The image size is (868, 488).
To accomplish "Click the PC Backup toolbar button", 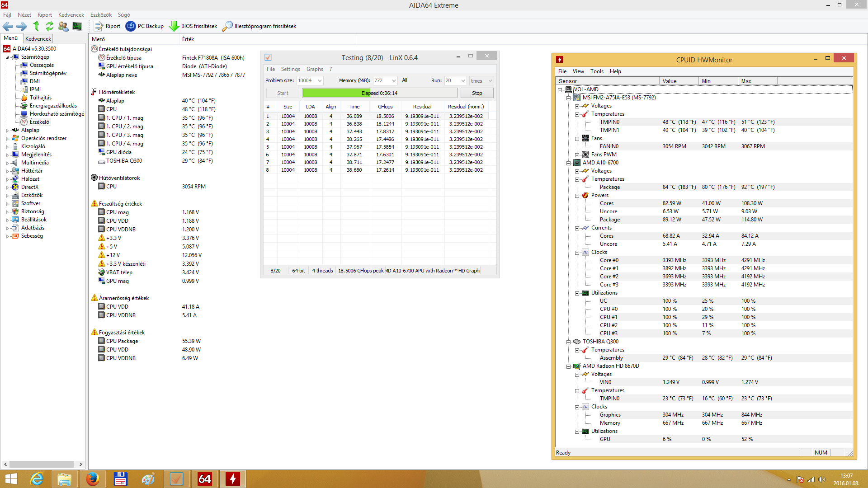I will pos(145,26).
